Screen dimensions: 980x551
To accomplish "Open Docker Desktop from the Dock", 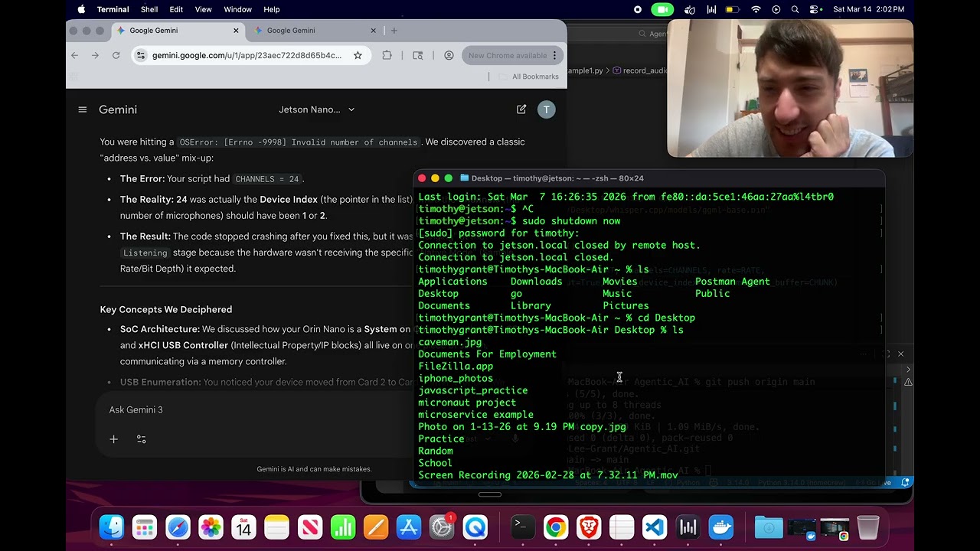I will click(720, 527).
